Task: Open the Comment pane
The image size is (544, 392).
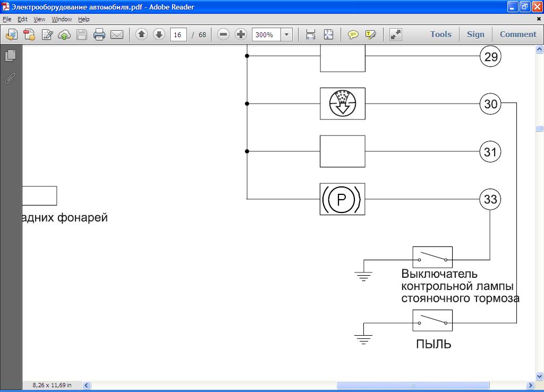Action: (x=518, y=35)
